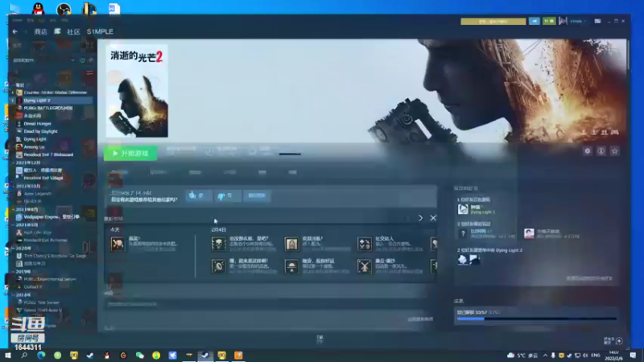The height and width of the screenshot is (362, 644).
Task: Click the mushroom dome achievement icon
Action: [x=291, y=266]
